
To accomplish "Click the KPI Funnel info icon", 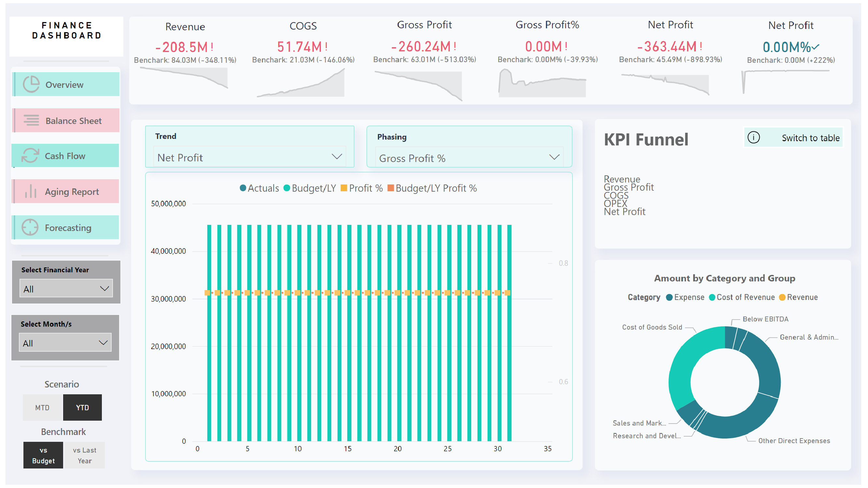I will coord(754,137).
